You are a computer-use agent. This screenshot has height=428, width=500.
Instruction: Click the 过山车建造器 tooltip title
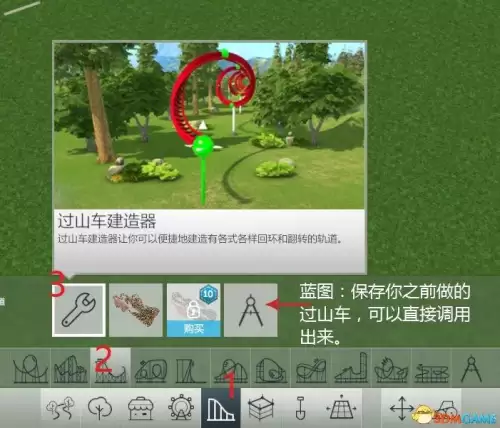click(x=107, y=221)
